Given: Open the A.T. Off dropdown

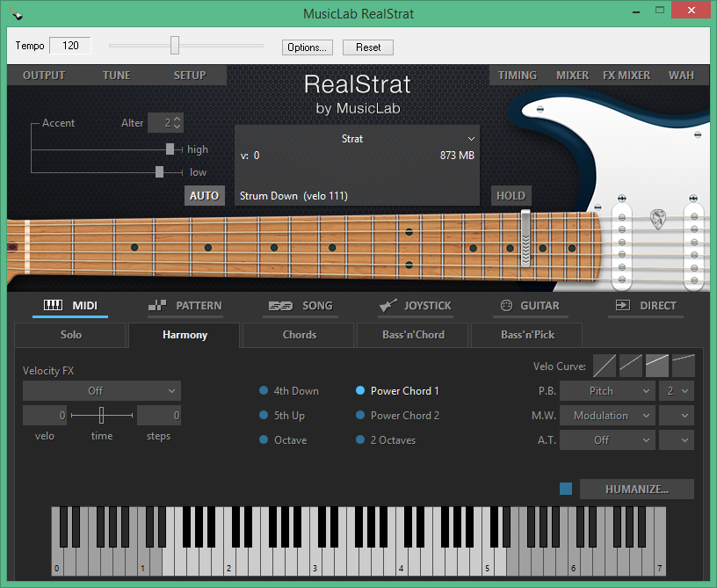Looking at the screenshot, I should [607, 439].
